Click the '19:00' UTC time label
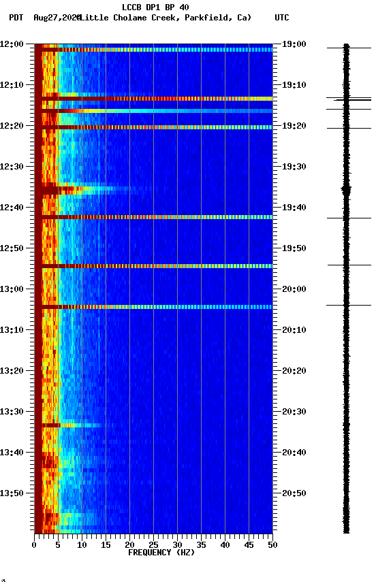Screen dimensions: 376x588 coord(294,44)
